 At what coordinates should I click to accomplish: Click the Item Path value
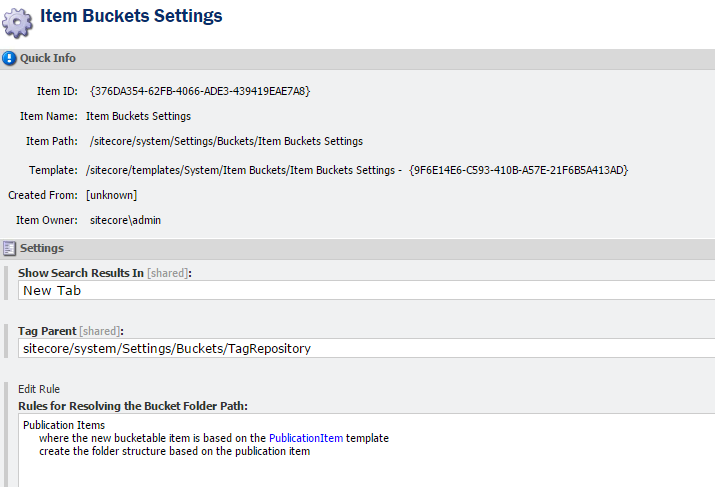tap(226, 141)
